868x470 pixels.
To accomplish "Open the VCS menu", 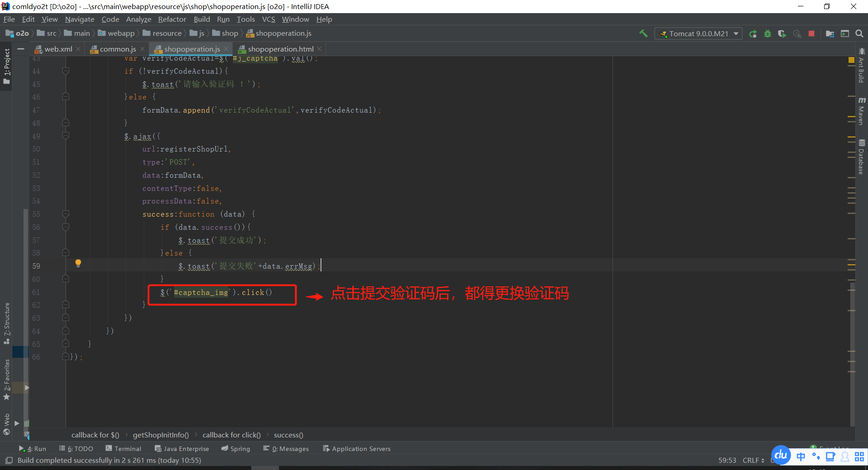I will pos(269,19).
